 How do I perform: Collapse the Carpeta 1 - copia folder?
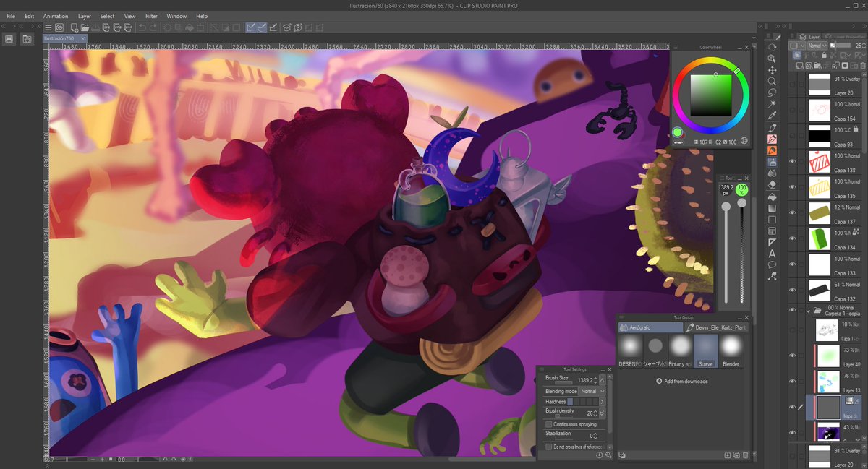pos(809,311)
